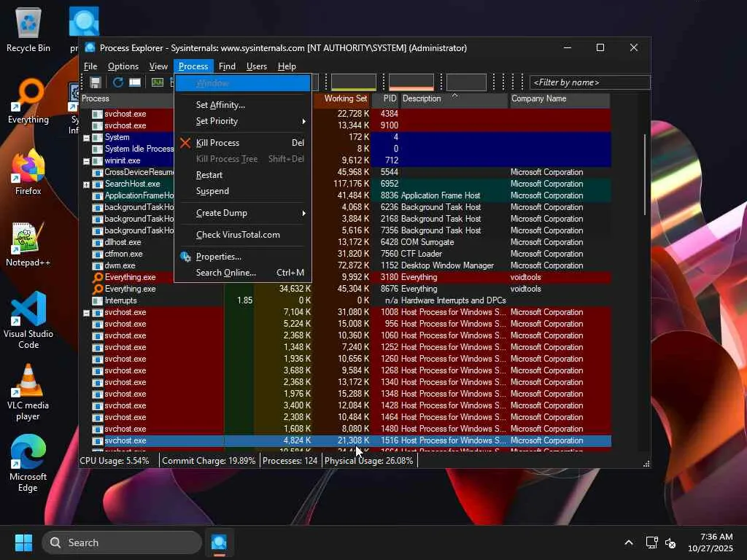This screenshot has height=560, width=747.
Task: Click the Filter by name input box
Action: (589, 82)
